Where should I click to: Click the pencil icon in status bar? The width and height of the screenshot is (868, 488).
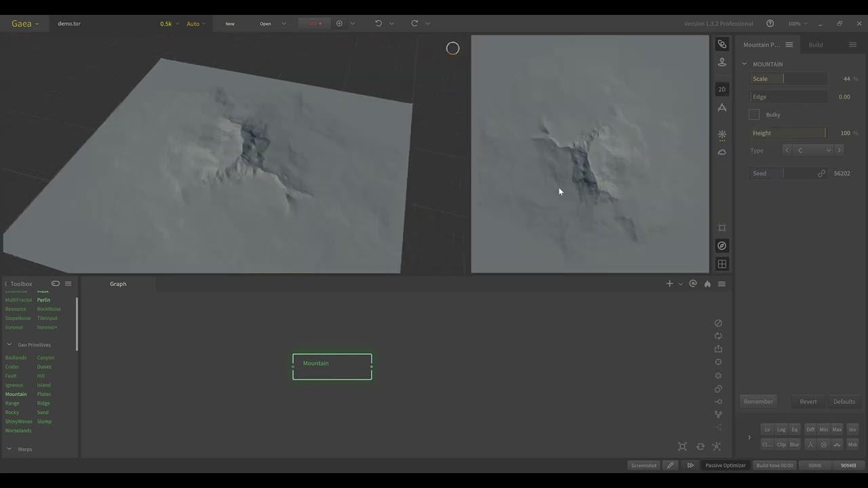pos(670,466)
